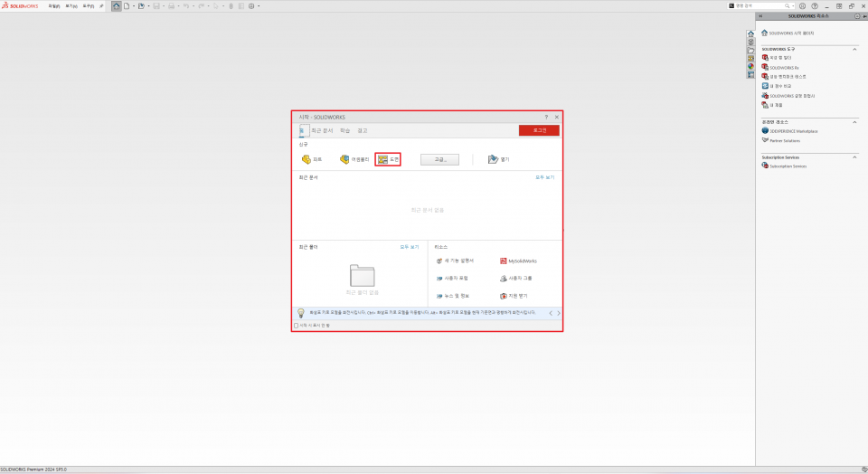The image size is (868, 474).
Task: Open the File Explorer task pane tab
Action: [x=750, y=51]
